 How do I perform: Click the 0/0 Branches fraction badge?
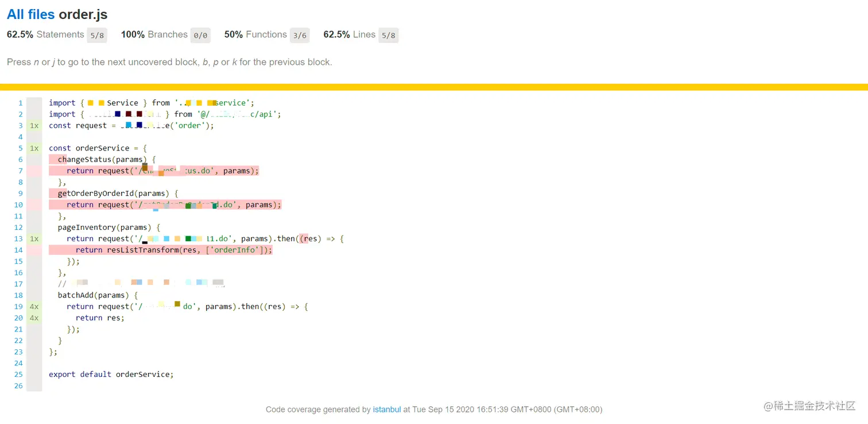click(x=200, y=36)
